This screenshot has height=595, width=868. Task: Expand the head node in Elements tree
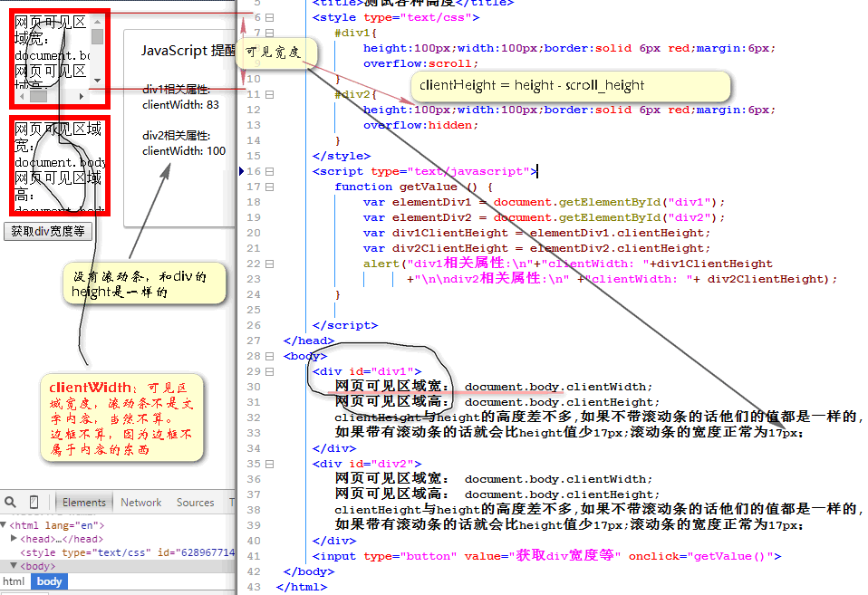(14, 538)
